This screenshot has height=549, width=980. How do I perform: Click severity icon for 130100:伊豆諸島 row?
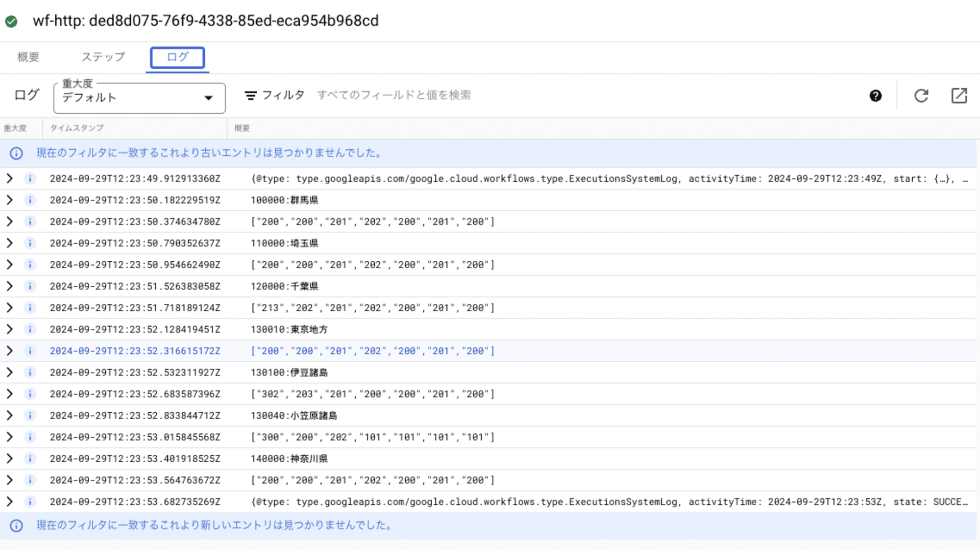pyautogui.click(x=30, y=373)
